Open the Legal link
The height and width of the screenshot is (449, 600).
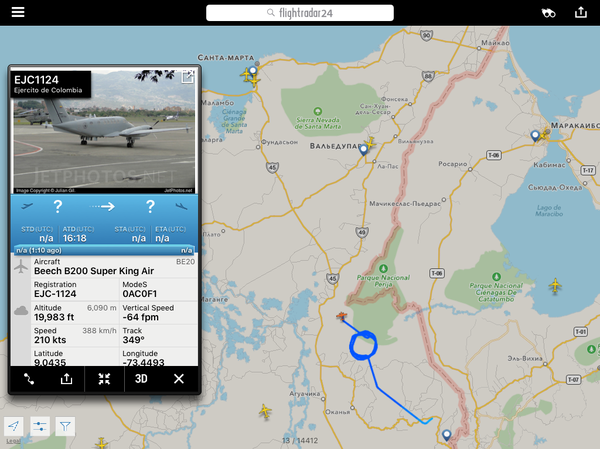coord(13,441)
